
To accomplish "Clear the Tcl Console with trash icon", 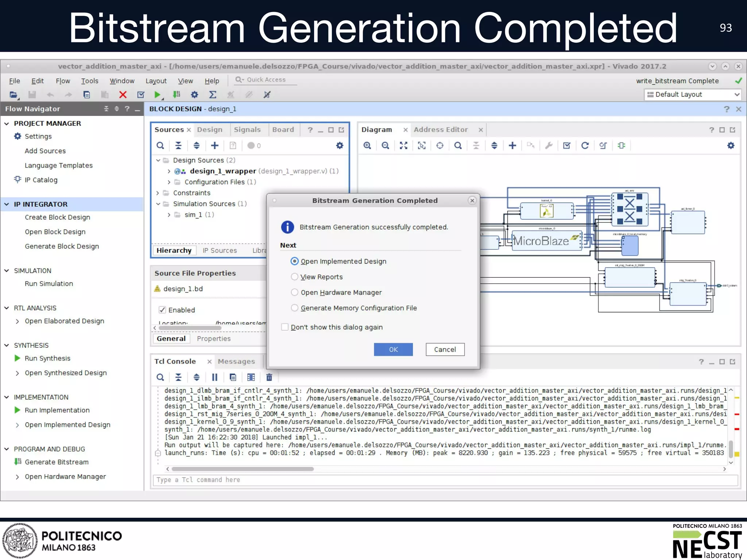I will pos(269,377).
